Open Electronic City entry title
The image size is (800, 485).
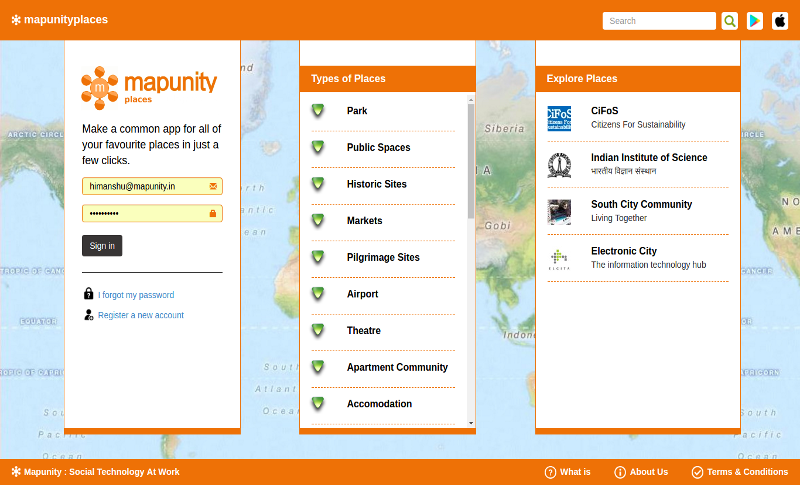(x=624, y=251)
